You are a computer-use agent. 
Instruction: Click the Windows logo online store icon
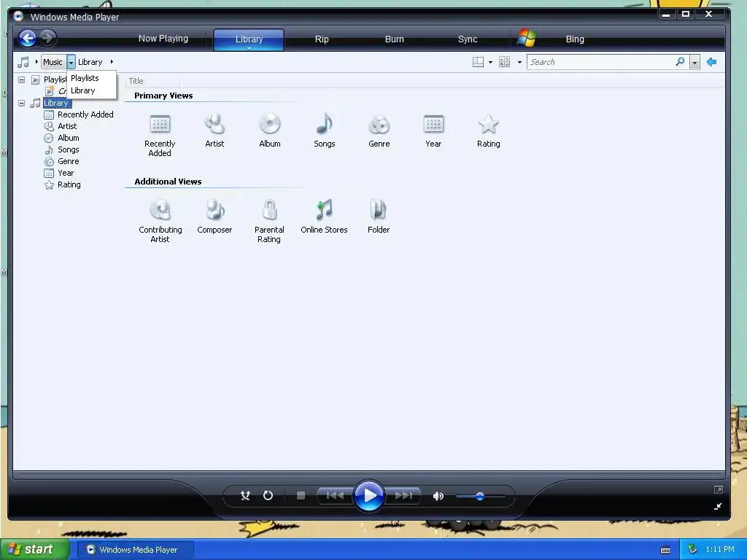tap(527, 38)
